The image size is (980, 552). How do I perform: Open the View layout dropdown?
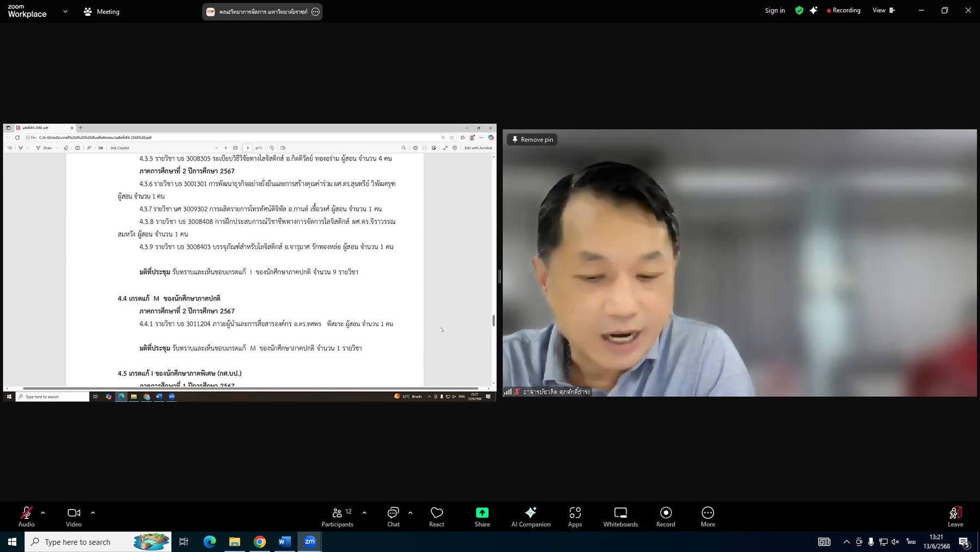(x=883, y=10)
